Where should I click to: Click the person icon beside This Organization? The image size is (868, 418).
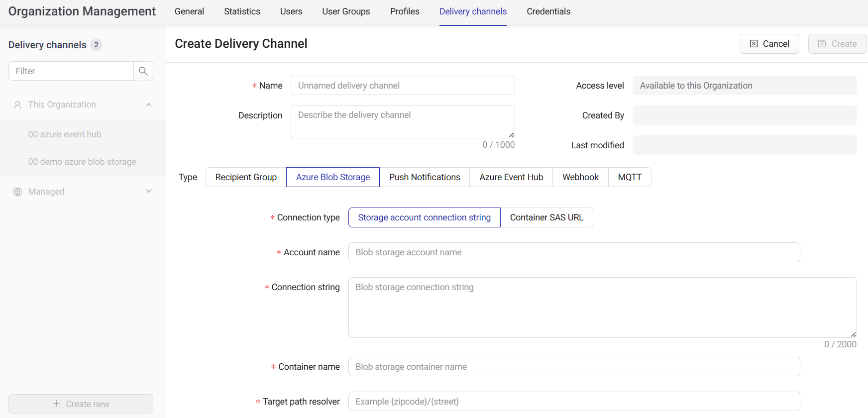[x=18, y=105]
